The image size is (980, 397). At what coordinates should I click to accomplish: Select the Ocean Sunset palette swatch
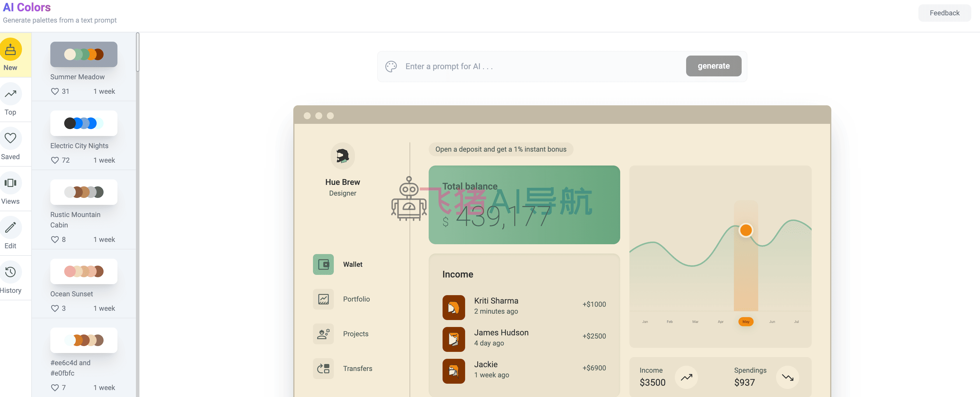[x=84, y=271]
